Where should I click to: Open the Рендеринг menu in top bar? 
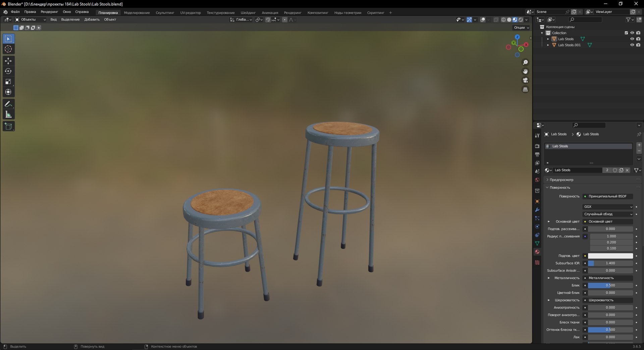49,12
